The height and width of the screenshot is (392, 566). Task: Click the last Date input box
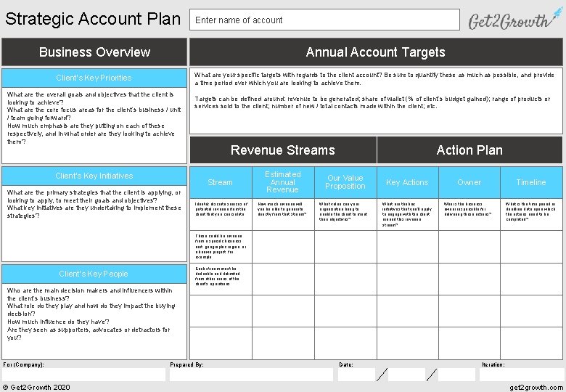point(456,375)
